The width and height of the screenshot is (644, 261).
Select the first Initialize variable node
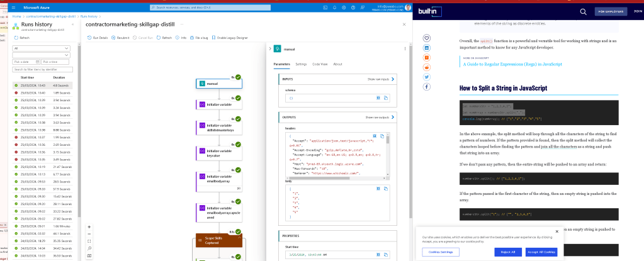[219, 104]
